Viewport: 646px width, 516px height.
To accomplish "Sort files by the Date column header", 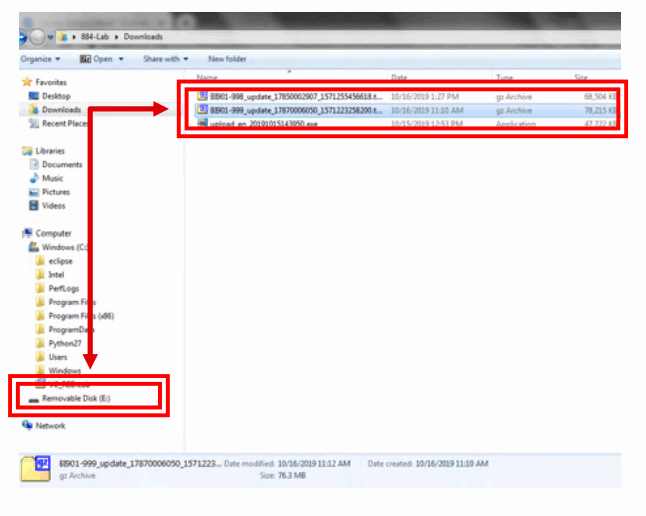I will pyautogui.click(x=399, y=77).
